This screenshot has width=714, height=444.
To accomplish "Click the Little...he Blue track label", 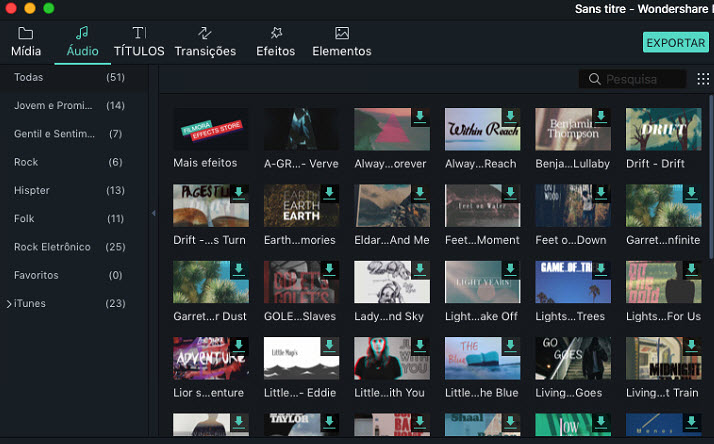I will tap(481, 393).
